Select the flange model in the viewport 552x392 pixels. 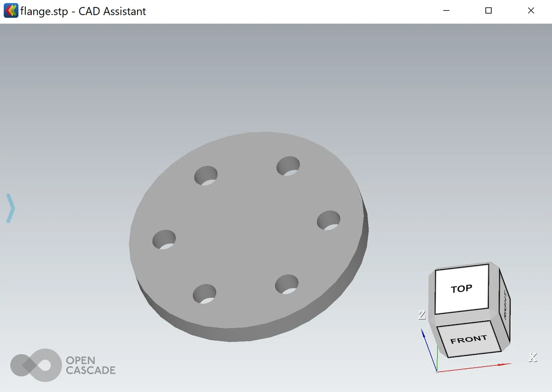tap(248, 237)
